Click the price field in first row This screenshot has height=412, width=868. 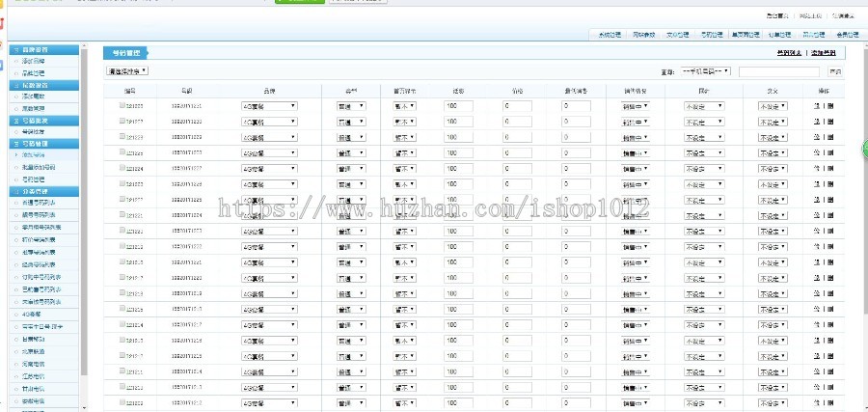517,106
